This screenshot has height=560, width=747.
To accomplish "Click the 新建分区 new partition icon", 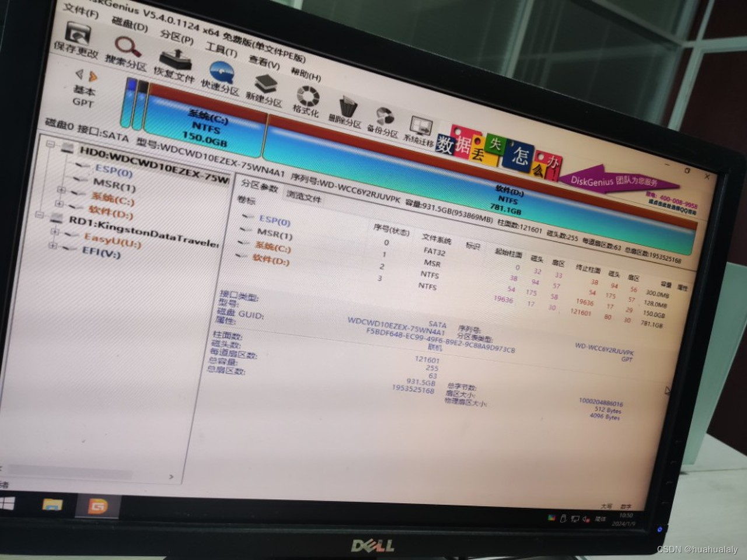I will tap(265, 90).
